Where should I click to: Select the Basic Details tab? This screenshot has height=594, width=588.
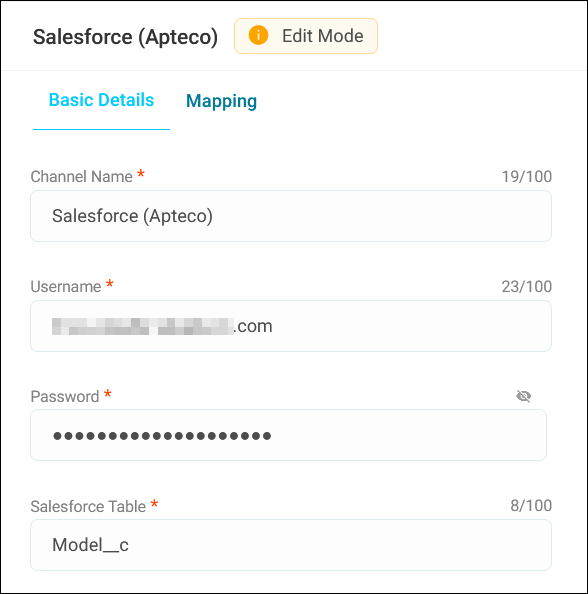(x=102, y=100)
